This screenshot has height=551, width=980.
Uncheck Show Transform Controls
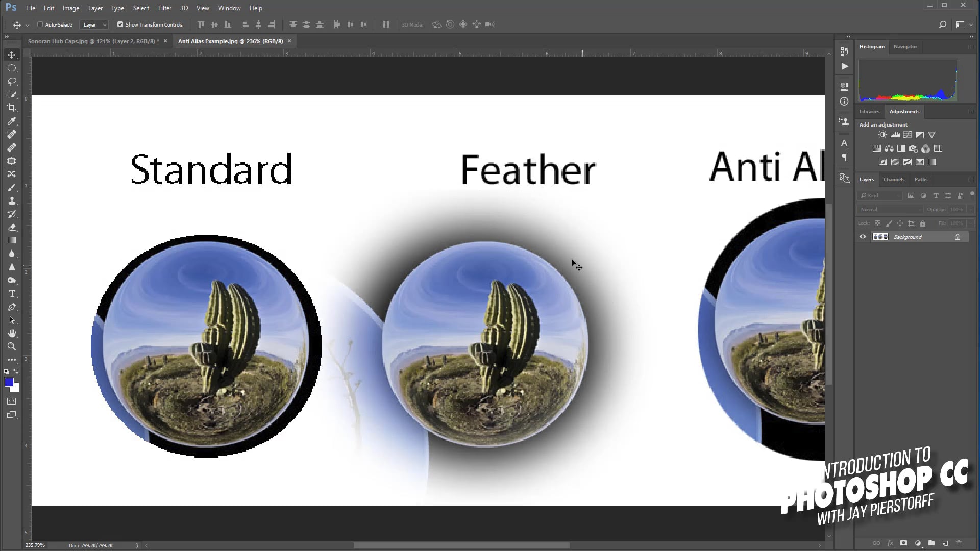point(120,24)
